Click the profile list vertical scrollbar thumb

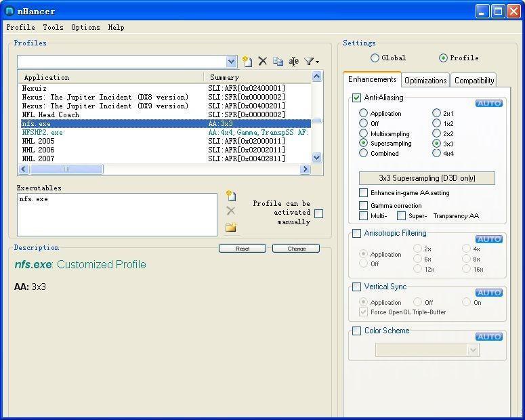(317, 121)
